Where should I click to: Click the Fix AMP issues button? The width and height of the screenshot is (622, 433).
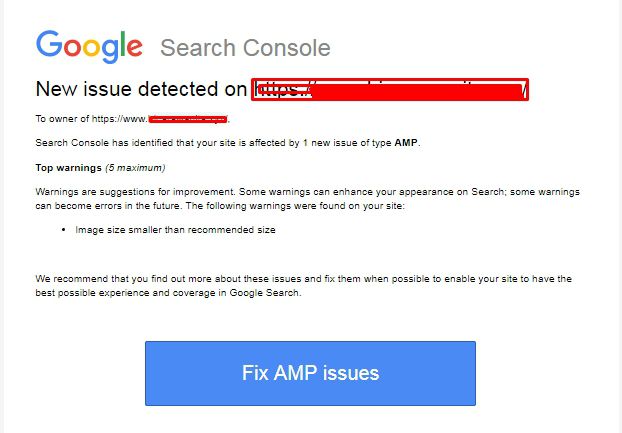tap(310, 373)
